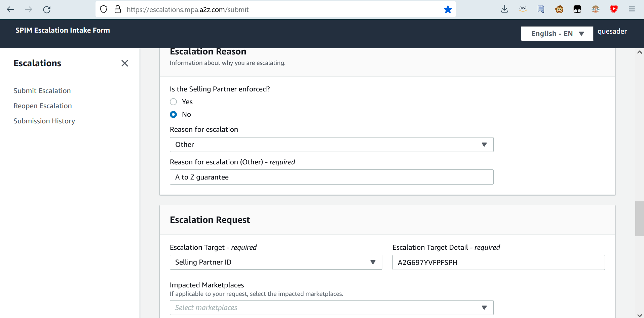Open the Amazon aea extension
Screen dimensions: 644x318
coord(523,9)
